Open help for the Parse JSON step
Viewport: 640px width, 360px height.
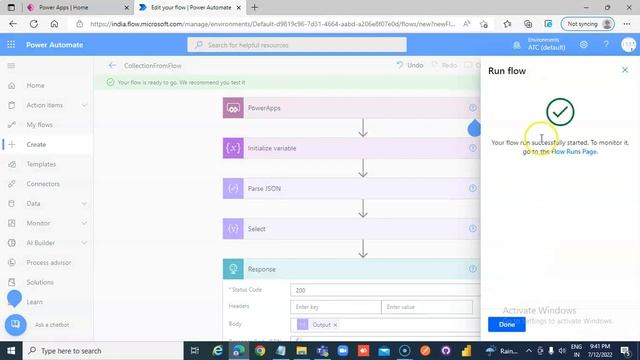click(x=472, y=188)
